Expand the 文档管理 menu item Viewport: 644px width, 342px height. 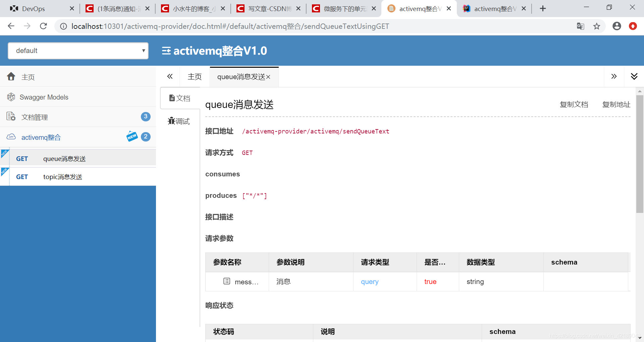point(78,117)
